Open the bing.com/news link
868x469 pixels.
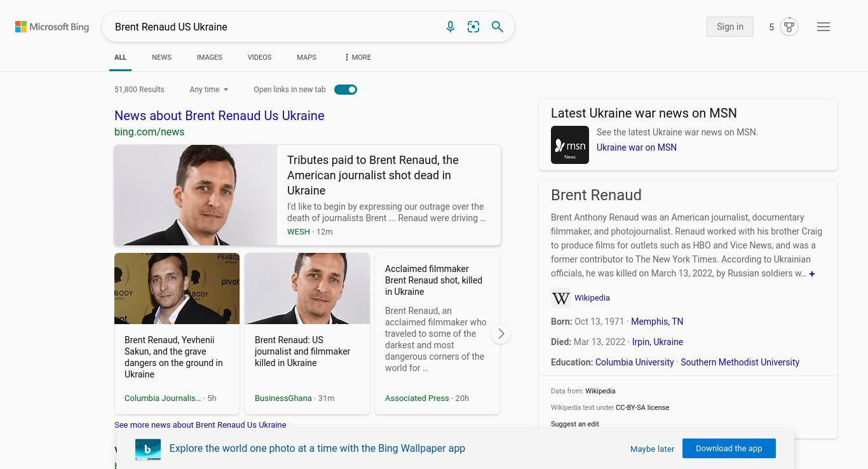(149, 132)
